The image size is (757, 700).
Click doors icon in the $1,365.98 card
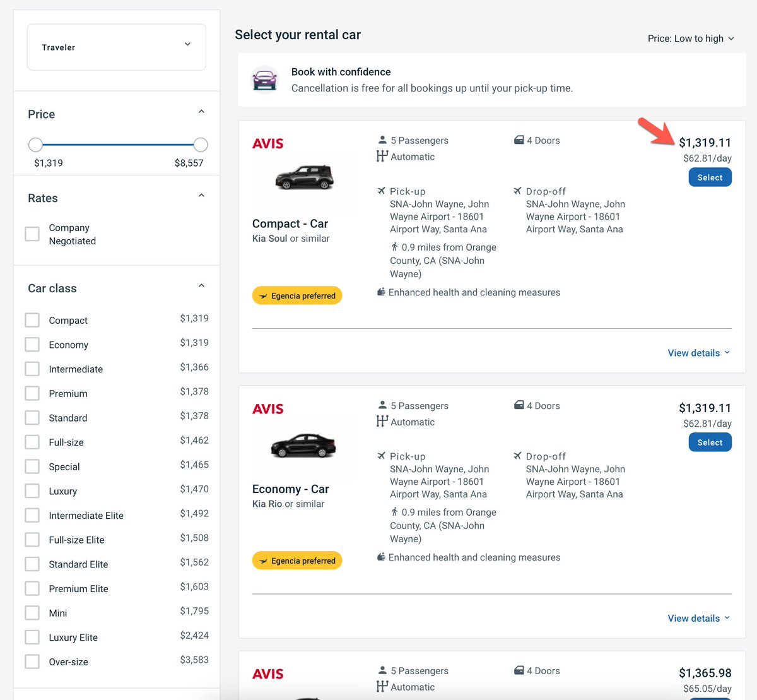click(x=519, y=670)
